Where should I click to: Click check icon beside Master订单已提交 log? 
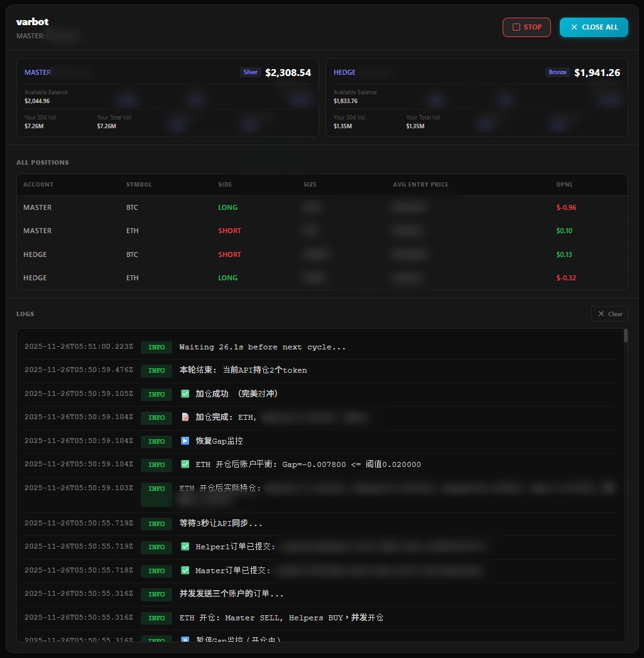pyautogui.click(x=185, y=570)
